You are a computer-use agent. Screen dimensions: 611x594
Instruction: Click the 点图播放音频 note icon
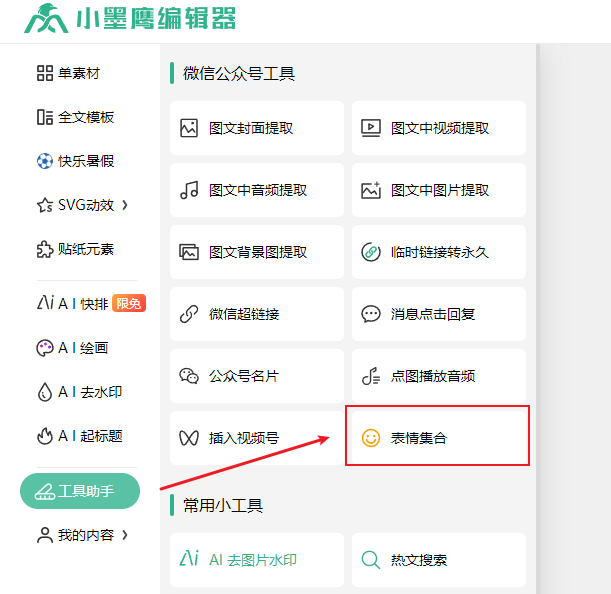click(371, 376)
